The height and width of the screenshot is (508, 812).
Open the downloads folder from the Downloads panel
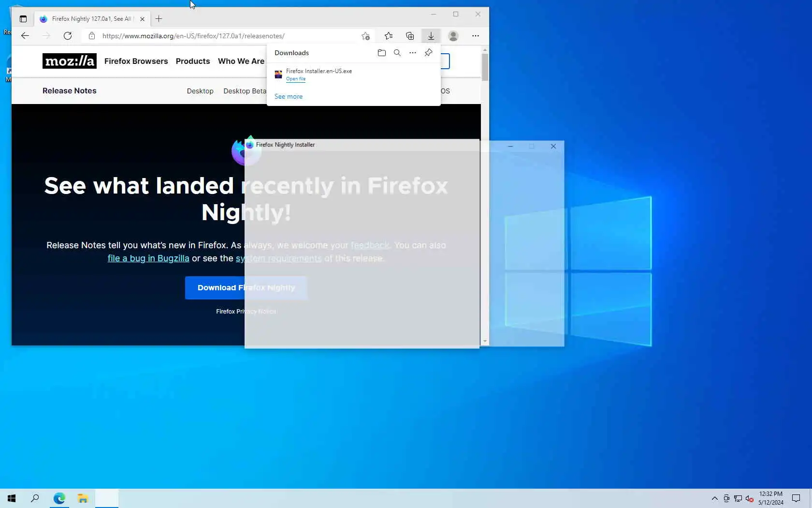(382, 53)
